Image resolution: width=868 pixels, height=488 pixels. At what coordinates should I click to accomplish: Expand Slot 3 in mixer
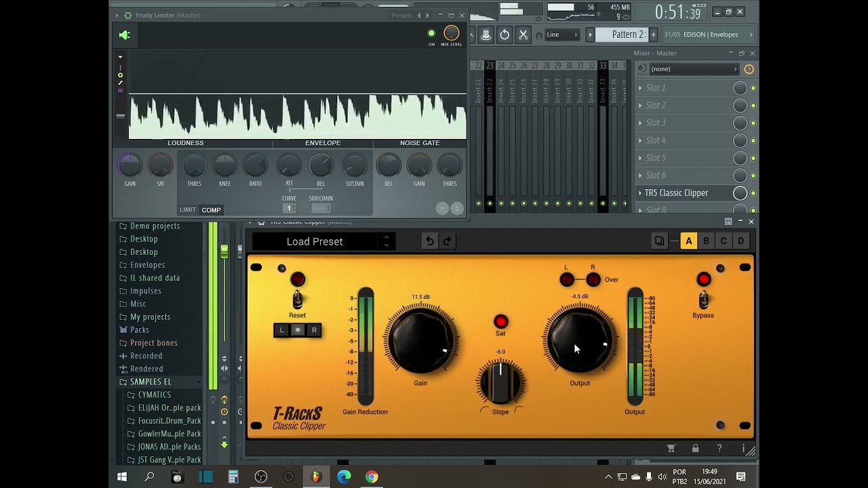coord(641,123)
